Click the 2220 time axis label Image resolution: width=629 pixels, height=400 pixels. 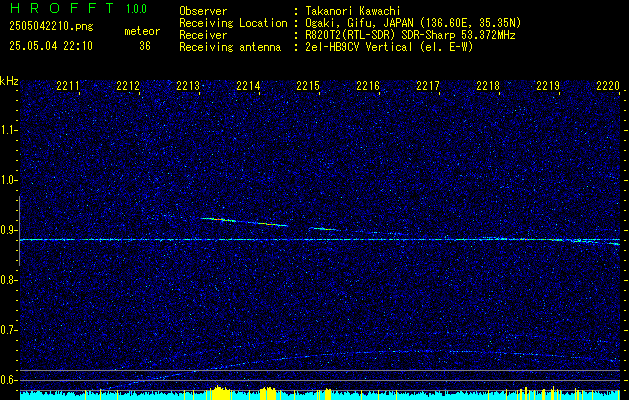(608, 86)
